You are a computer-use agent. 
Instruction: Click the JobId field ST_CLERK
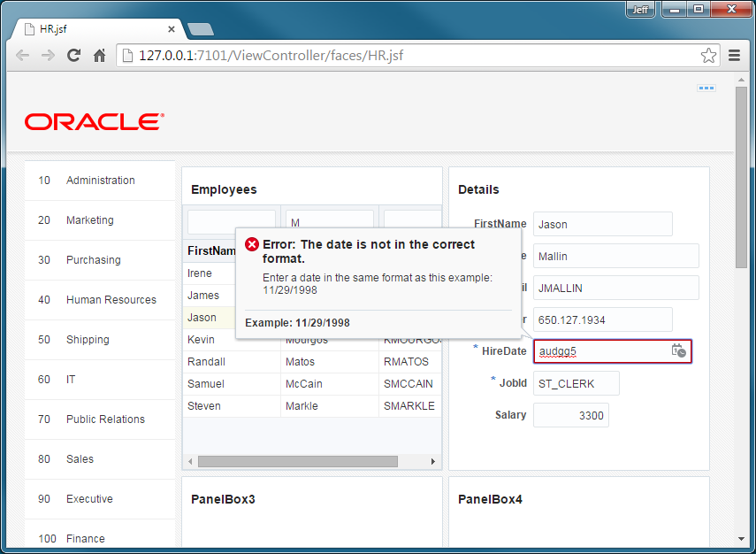point(577,383)
